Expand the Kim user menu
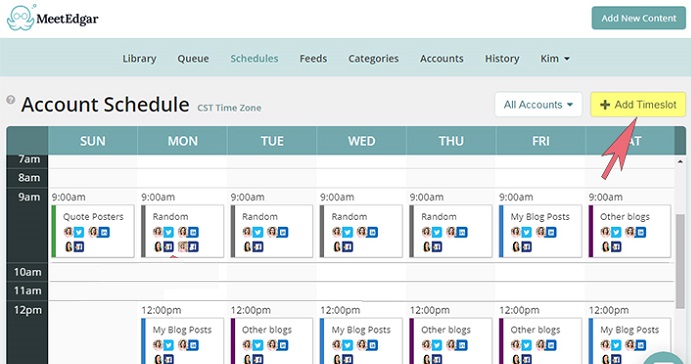 point(555,59)
